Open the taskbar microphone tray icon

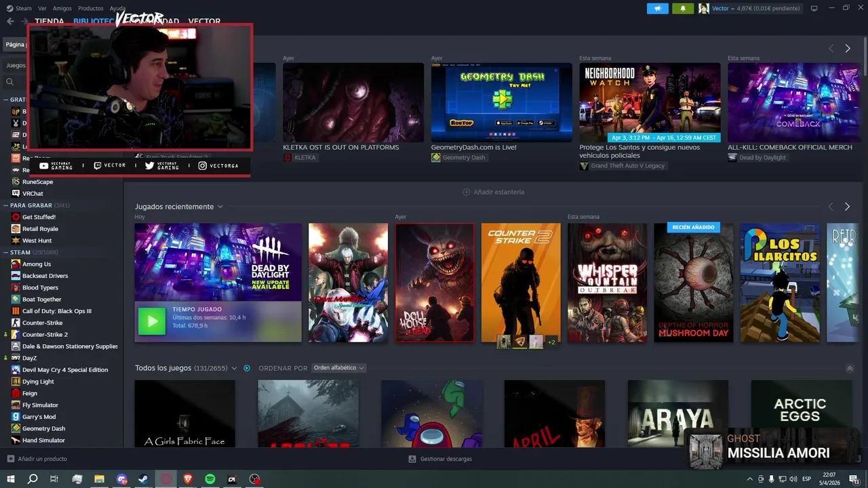pyautogui.click(x=772, y=479)
